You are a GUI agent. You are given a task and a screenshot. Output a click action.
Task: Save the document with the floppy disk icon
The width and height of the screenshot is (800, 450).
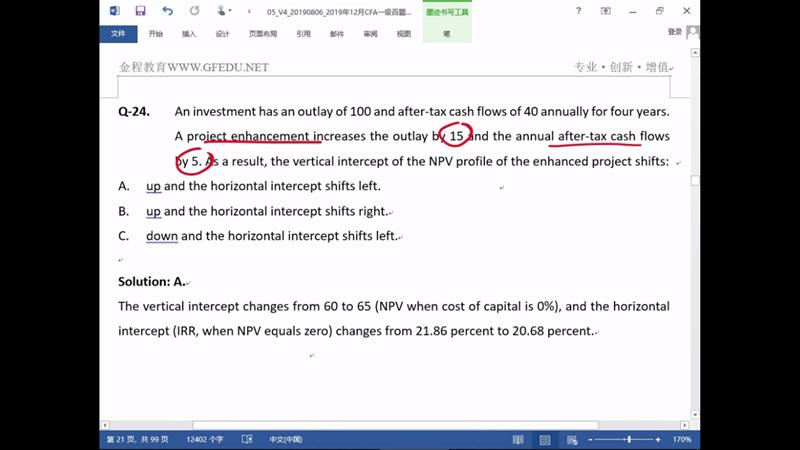[140, 11]
